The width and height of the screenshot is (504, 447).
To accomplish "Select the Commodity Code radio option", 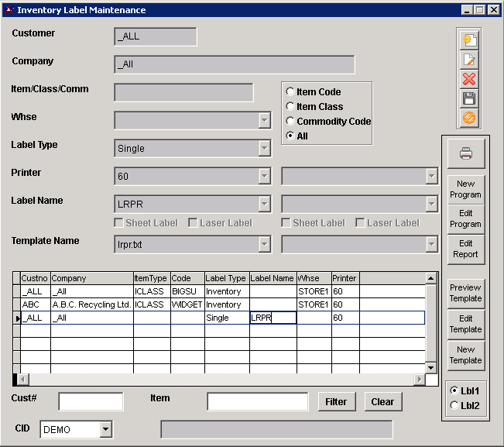I will click(x=290, y=122).
